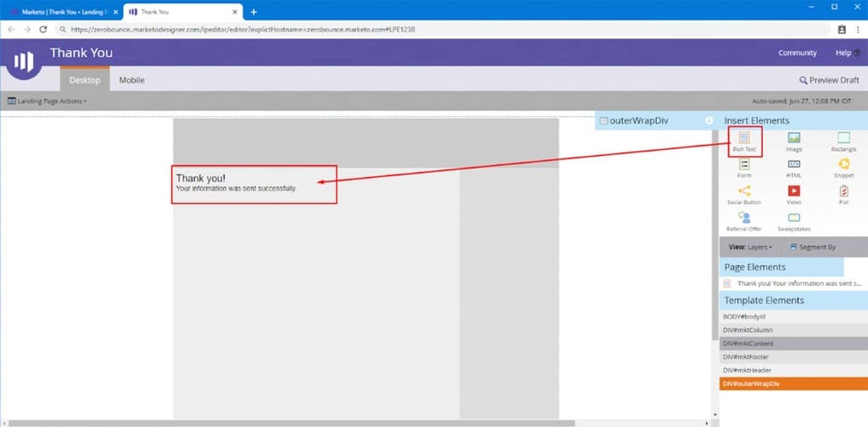Screen dimensions: 868x427
Task: Select DIV#mktContent template element
Action: click(x=793, y=343)
